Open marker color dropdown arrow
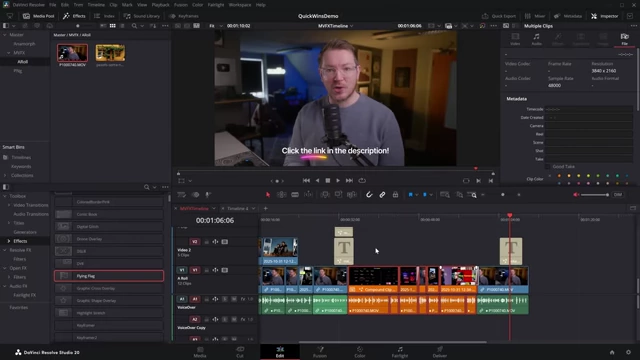This screenshot has width=640, height=360. pos(431,195)
